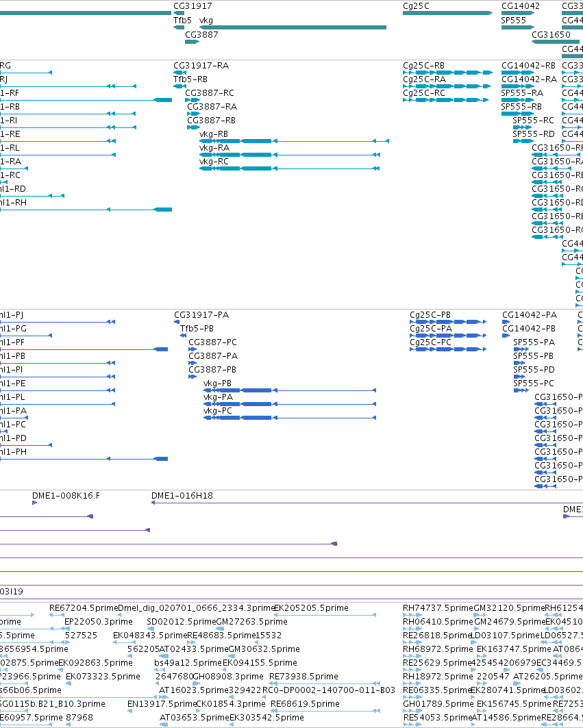Select the LD03107.5prime EST label
Image resolution: width=583 pixels, height=728 pixels.
(506, 636)
